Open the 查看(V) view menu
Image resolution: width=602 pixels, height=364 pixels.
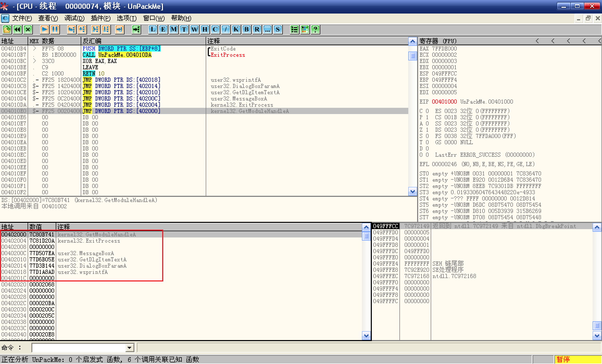point(48,18)
